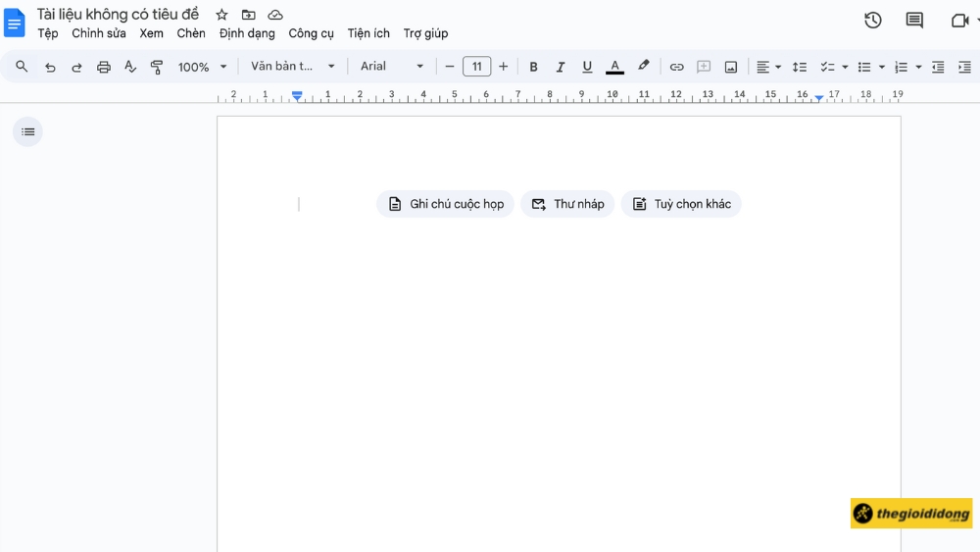
Task: Open the Arial font dropdown
Action: click(x=391, y=67)
